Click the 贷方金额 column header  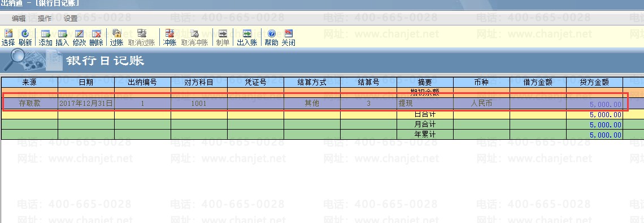click(594, 82)
